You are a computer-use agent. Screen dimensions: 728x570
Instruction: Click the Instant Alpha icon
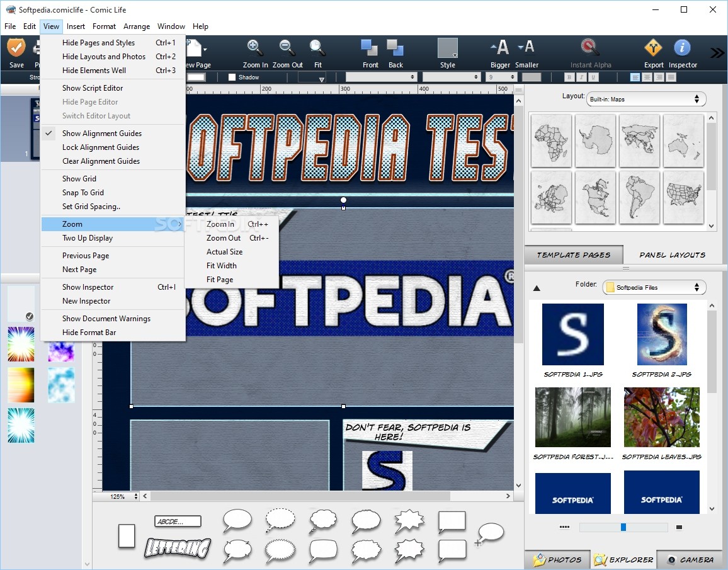click(590, 47)
